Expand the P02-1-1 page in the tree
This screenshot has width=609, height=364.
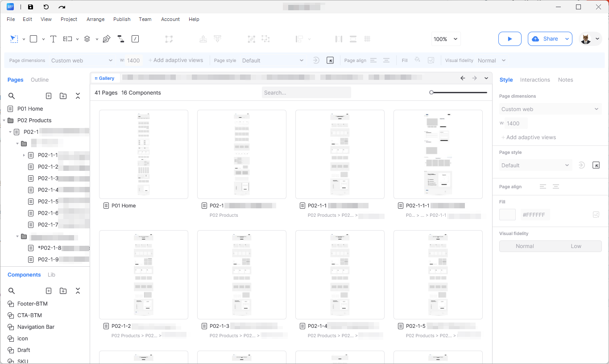(x=24, y=155)
